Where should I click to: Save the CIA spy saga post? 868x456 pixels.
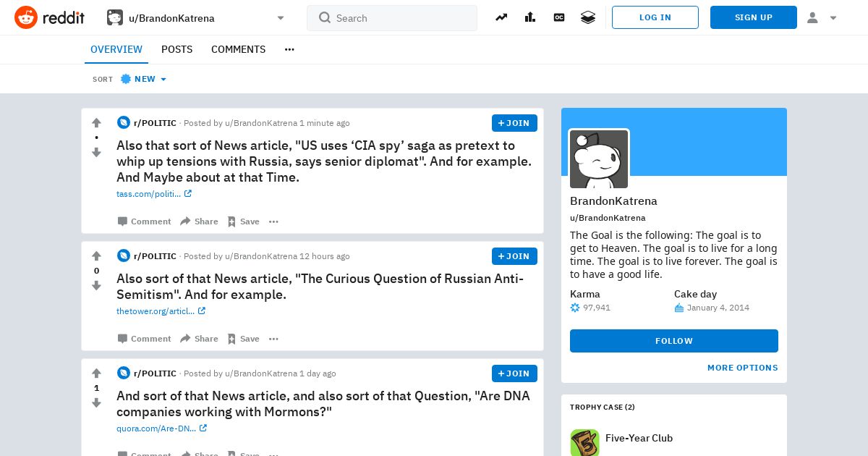[x=243, y=221]
